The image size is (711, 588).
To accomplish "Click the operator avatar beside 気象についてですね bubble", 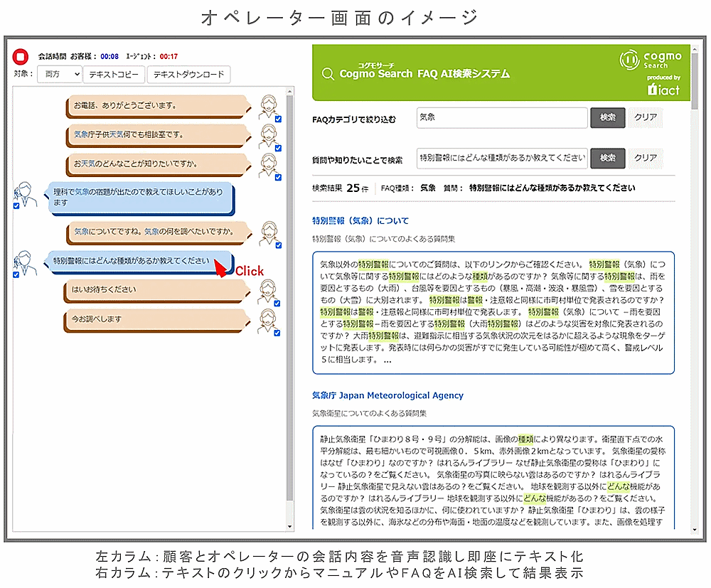I will coord(269,231).
